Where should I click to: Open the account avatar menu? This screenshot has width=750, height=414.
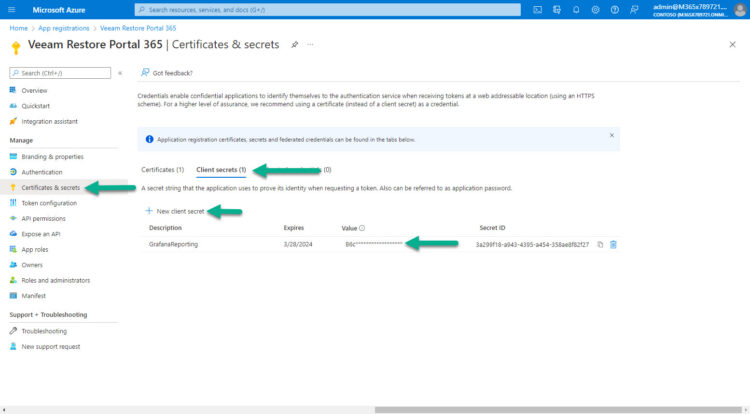click(740, 10)
